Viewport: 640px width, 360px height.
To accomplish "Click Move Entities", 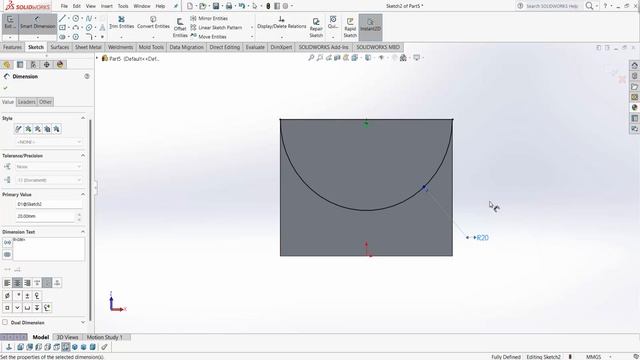I will (209, 36).
